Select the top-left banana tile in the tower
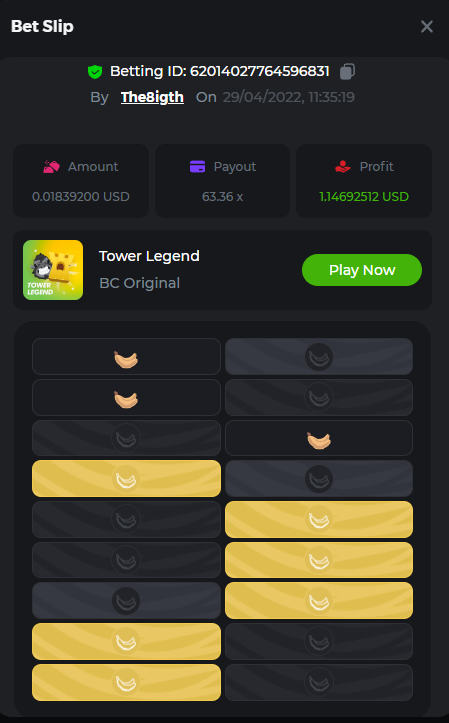 coord(126,356)
